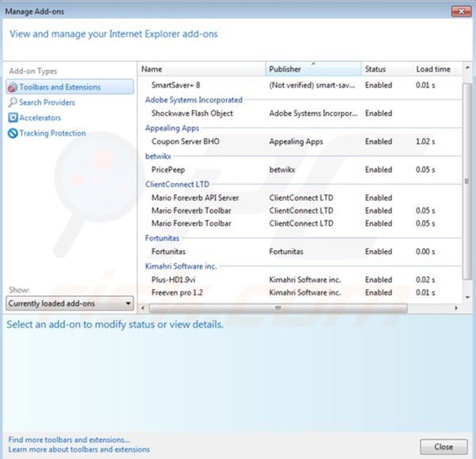Viewport: 476px width, 459px height.
Task: Open Learn more about toolbars and extensions
Action: coord(79,449)
